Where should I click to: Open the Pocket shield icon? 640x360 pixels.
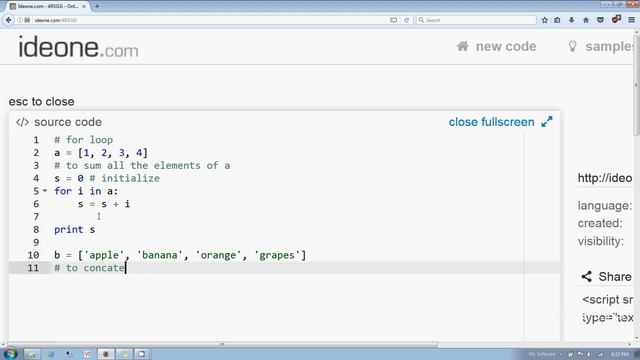tap(600, 20)
